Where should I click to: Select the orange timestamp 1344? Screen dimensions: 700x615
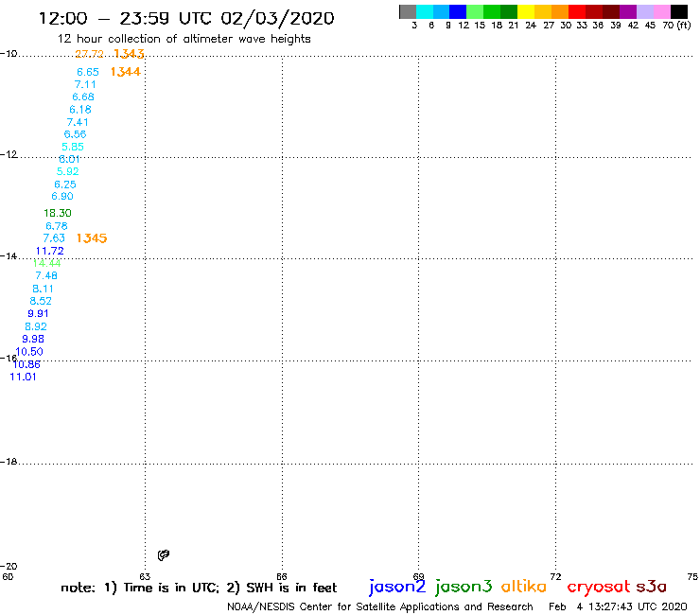click(126, 72)
